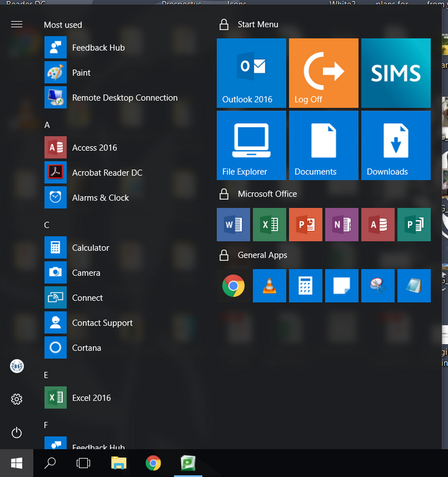Screen dimensions: 448x477
Task: Open VLC media player tile
Action: coord(269,286)
